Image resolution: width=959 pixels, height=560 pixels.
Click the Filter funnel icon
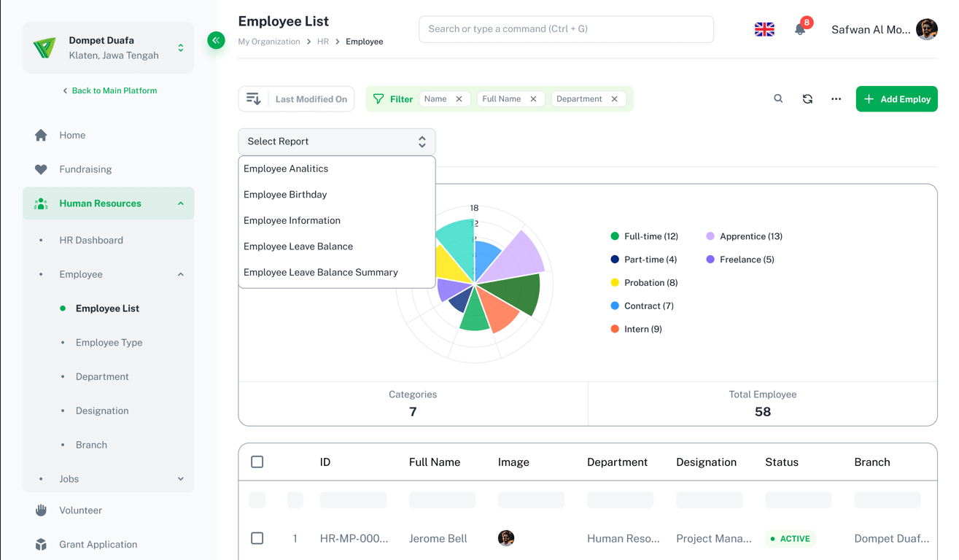pyautogui.click(x=378, y=99)
